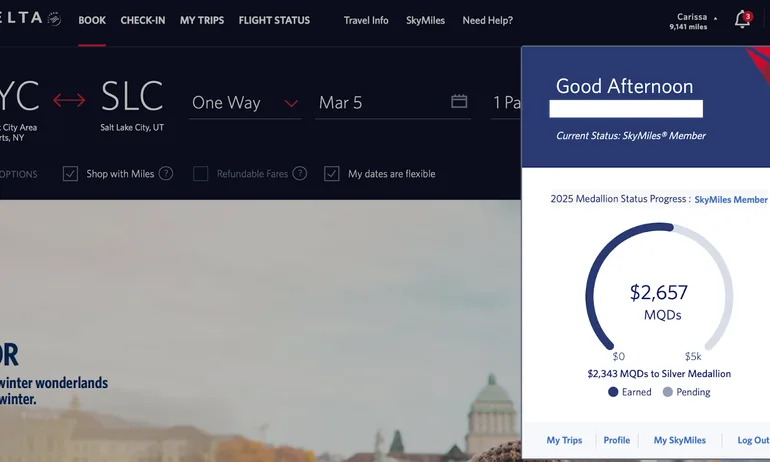Click the Profile link

tap(617, 440)
